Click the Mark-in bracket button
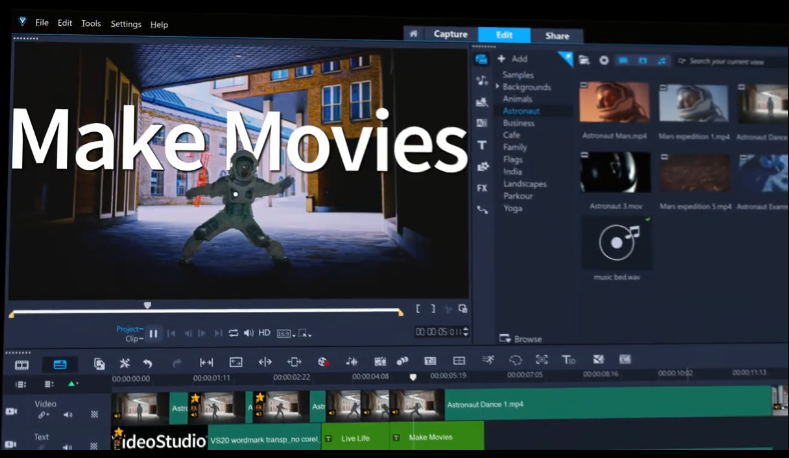Screen dimensions: 789x458 (x=419, y=310)
